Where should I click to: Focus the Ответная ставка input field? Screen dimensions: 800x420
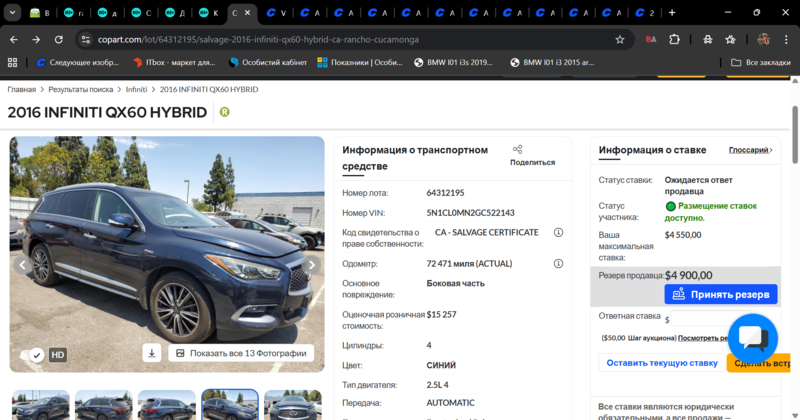tap(711, 318)
